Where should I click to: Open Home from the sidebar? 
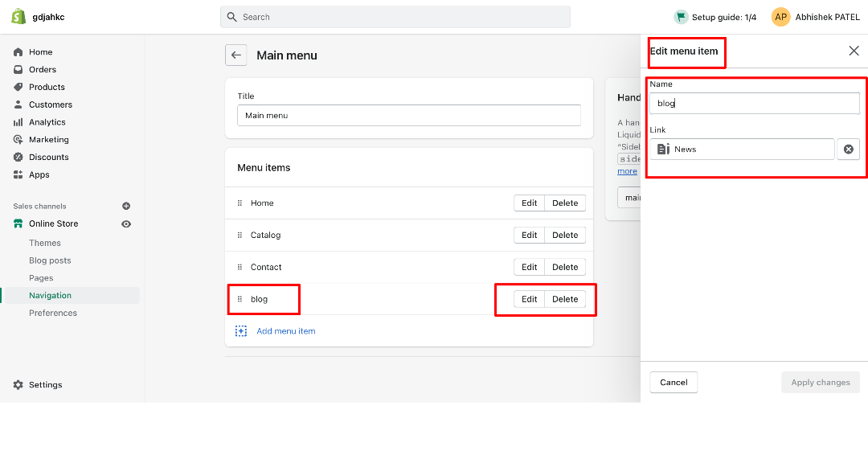pyautogui.click(x=40, y=52)
